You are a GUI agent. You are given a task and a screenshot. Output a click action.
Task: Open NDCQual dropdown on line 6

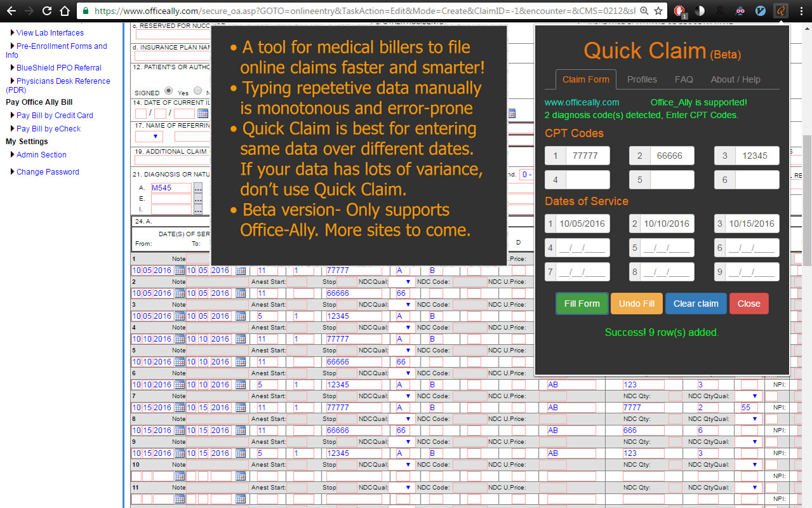coord(401,373)
